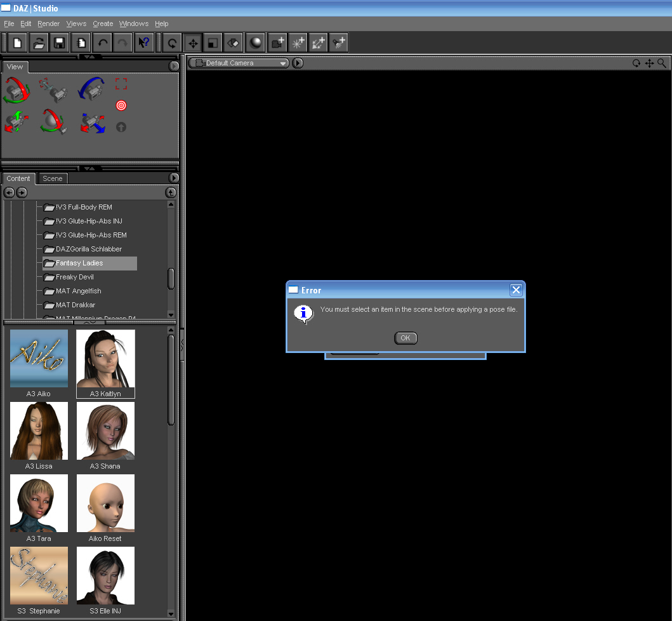
Task: Create a new spotlight icon
Action: coord(338,43)
